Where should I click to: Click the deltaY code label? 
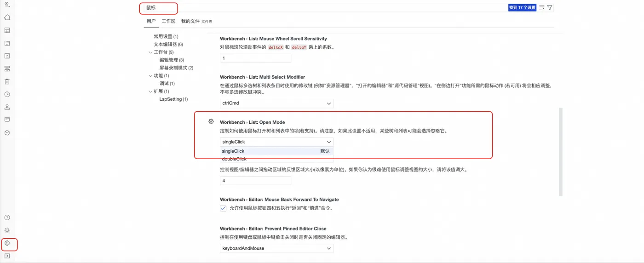pos(299,47)
